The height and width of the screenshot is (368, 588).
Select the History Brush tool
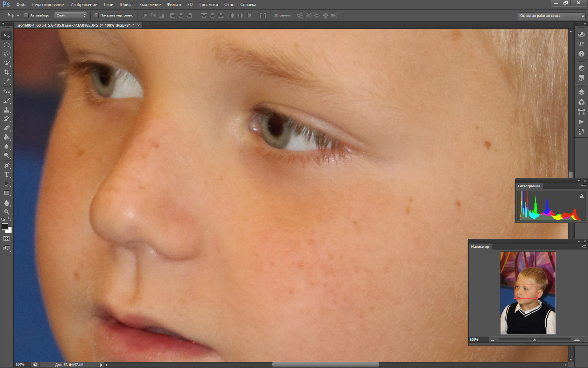pos(7,119)
